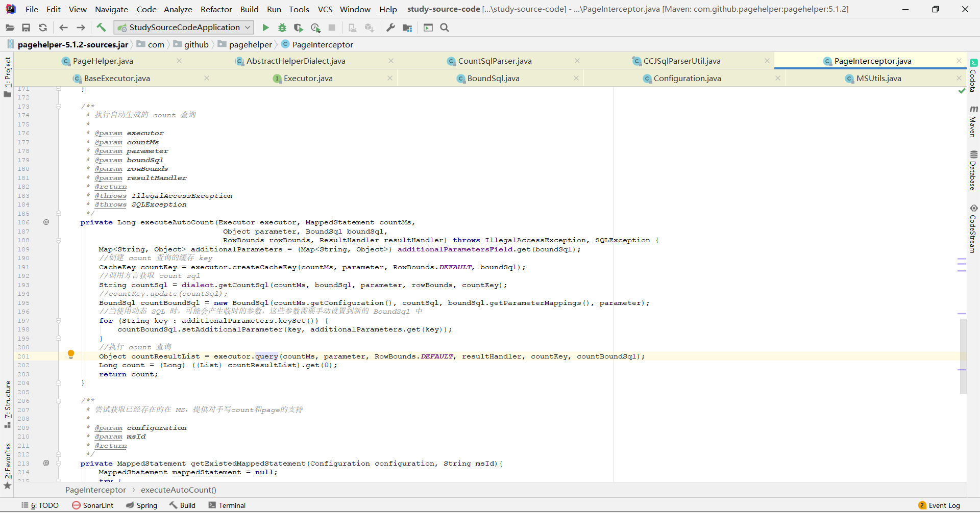Open Project Structure icon
The height and width of the screenshot is (513, 980).
point(407,28)
